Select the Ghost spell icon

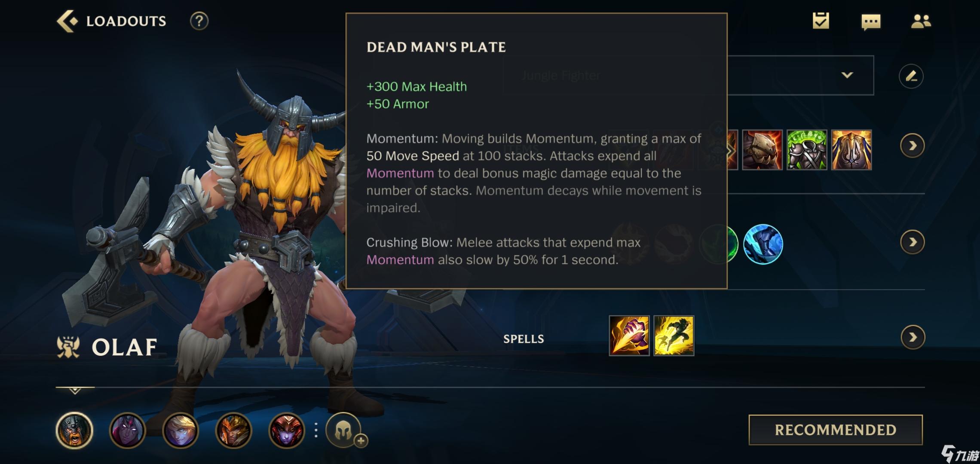point(674,336)
